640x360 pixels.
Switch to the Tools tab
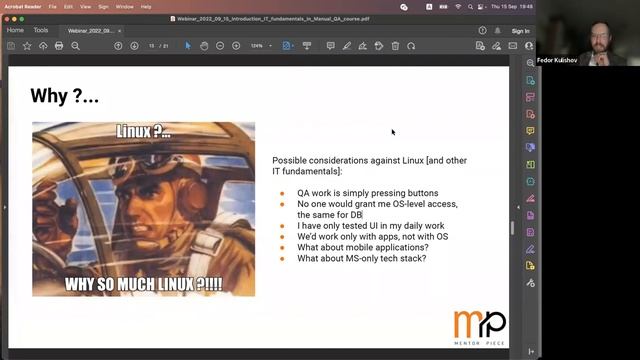pyautogui.click(x=41, y=30)
